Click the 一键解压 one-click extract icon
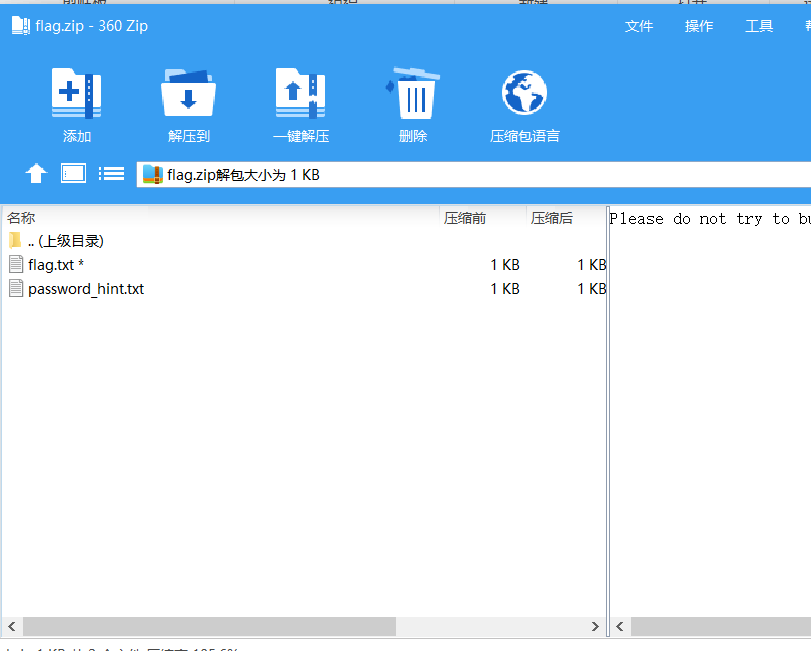This screenshot has height=651, width=811. point(301,96)
